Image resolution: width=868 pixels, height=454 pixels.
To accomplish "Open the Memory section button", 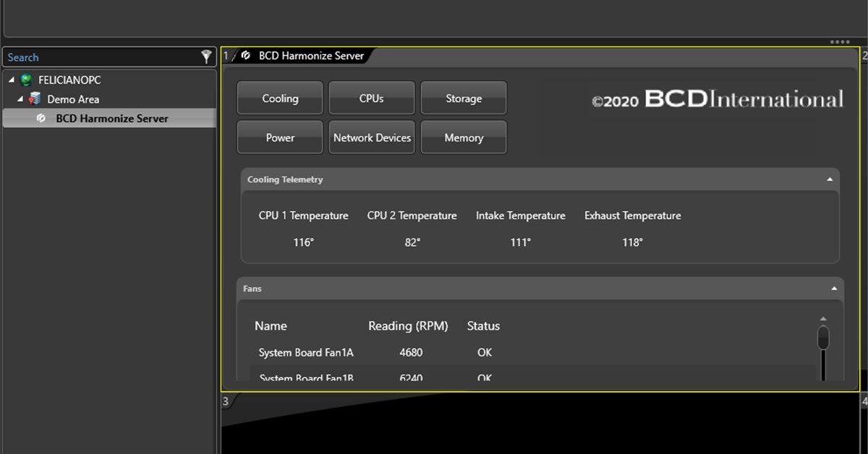I will [464, 137].
